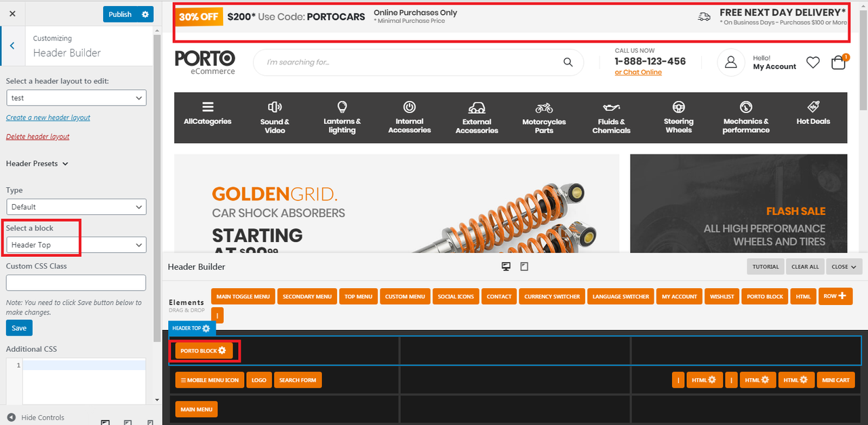Click the magnifier search icon in site header
This screenshot has width=868, height=425.
pyautogui.click(x=568, y=62)
